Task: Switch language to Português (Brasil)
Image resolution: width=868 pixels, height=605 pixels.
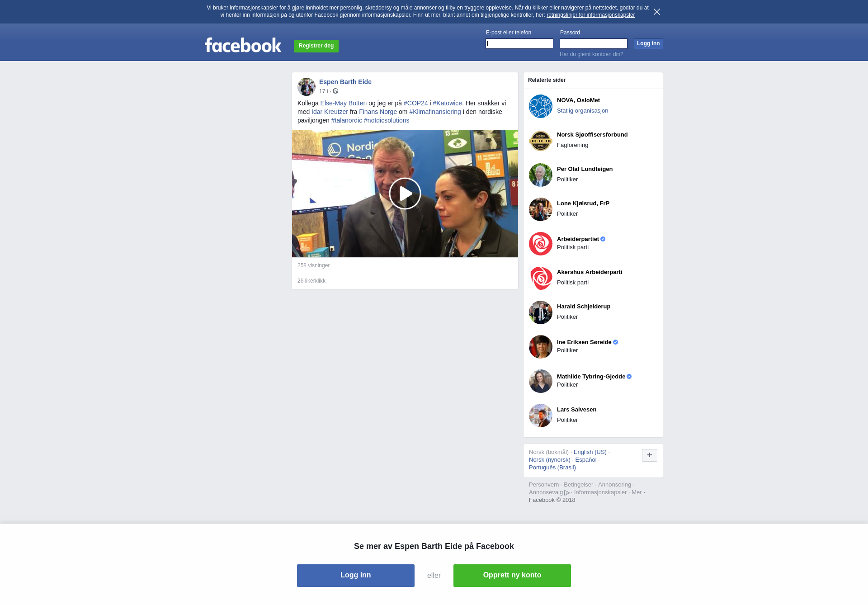Action: [x=552, y=468]
